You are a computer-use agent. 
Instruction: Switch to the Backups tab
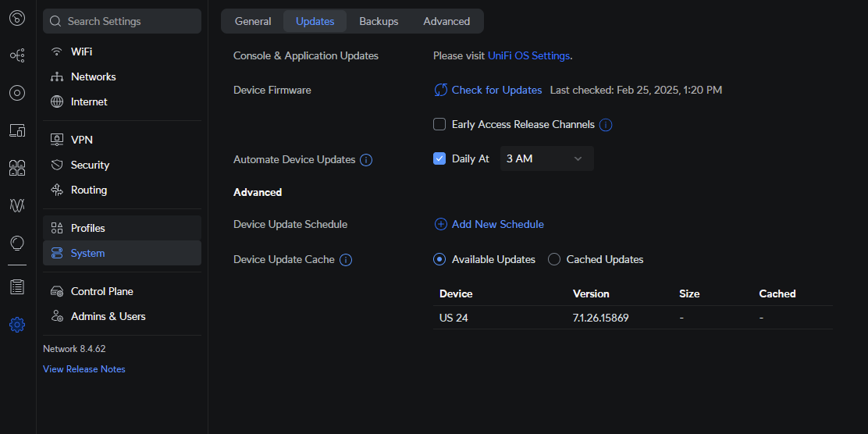click(x=379, y=21)
